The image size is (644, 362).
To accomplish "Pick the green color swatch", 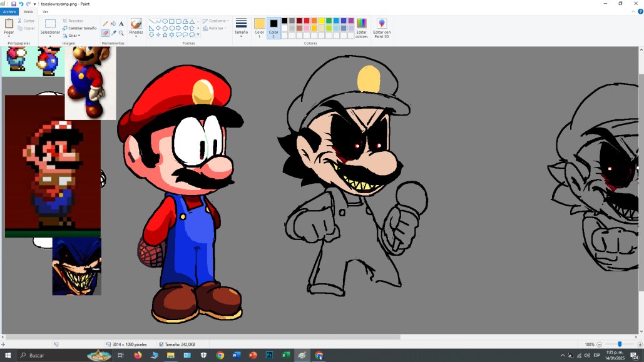I will (x=329, y=21).
